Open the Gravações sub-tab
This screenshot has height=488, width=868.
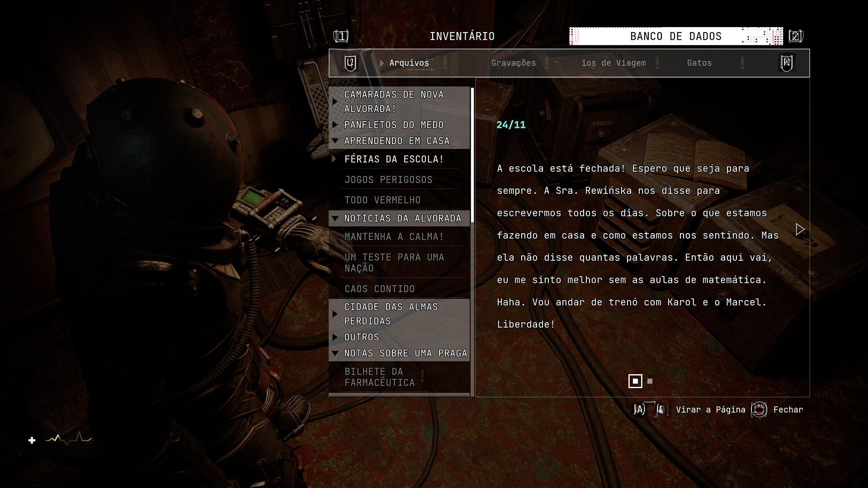[513, 63]
